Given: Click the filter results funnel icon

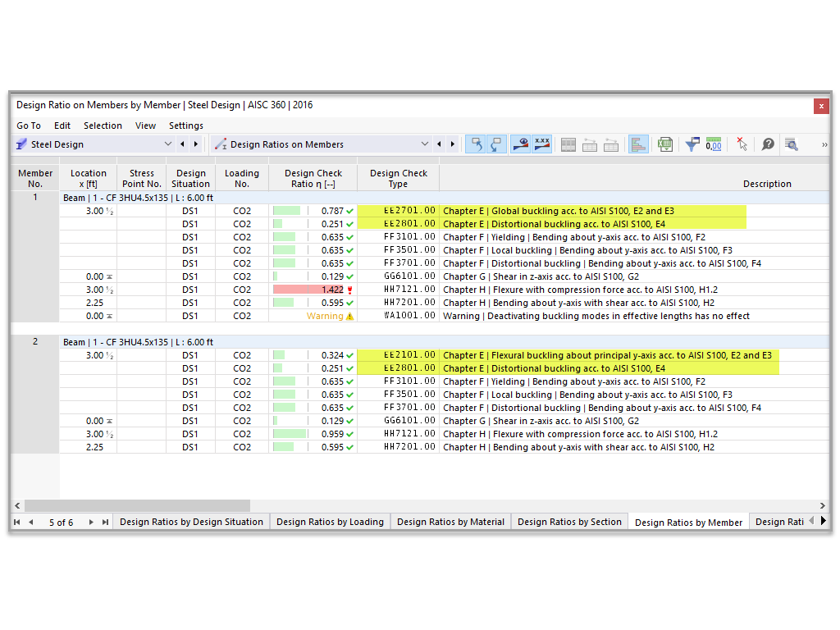Looking at the screenshot, I should [x=692, y=144].
